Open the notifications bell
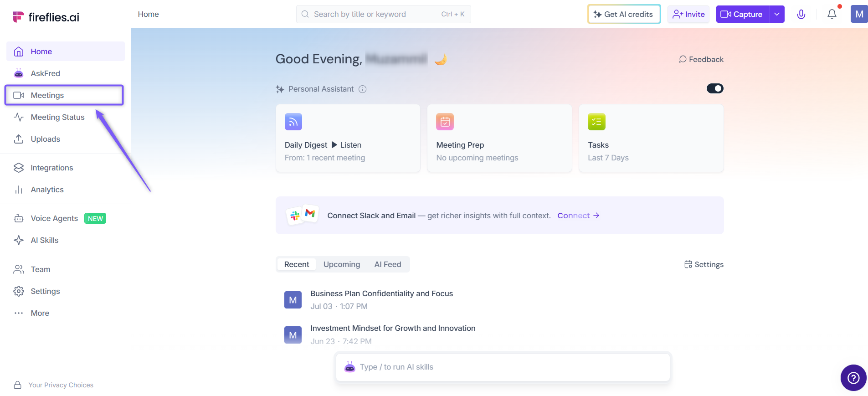868x396 pixels. coord(832,14)
